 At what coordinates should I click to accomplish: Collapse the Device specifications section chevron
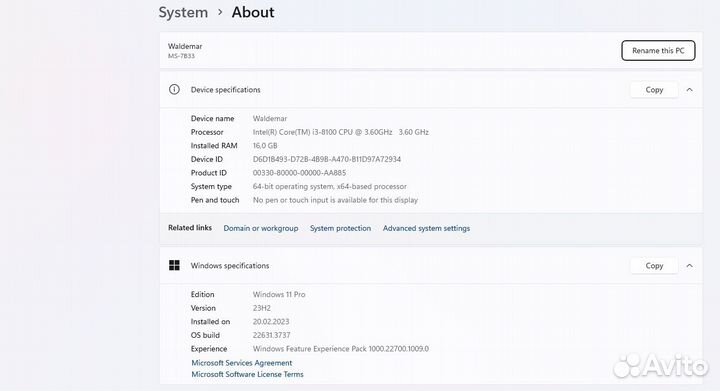click(x=689, y=90)
